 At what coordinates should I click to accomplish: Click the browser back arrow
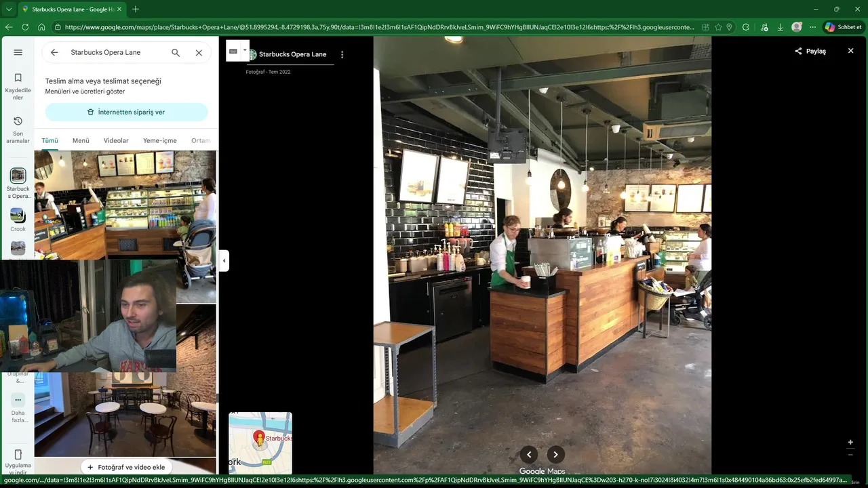pos(9,27)
